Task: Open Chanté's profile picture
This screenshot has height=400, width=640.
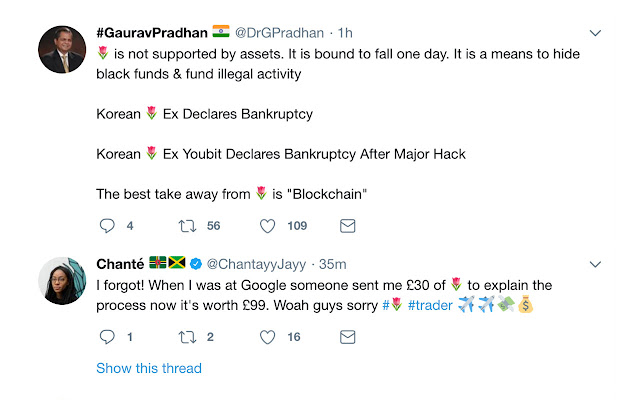Action: (x=61, y=281)
